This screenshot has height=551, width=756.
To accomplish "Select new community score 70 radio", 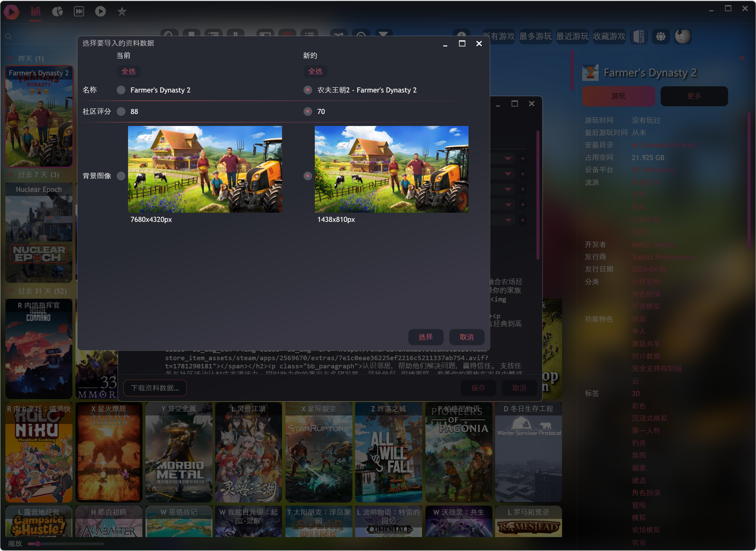I will click(308, 112).
